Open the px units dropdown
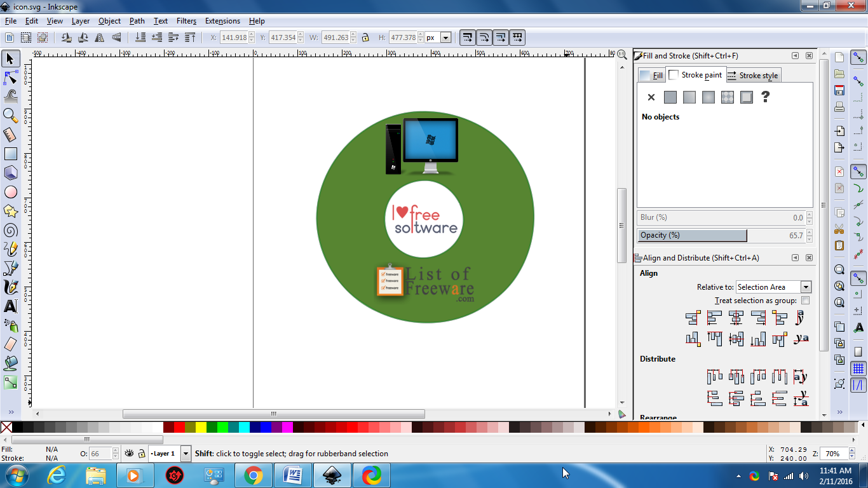Screen dimensions: 868x488 coord(445,37)
